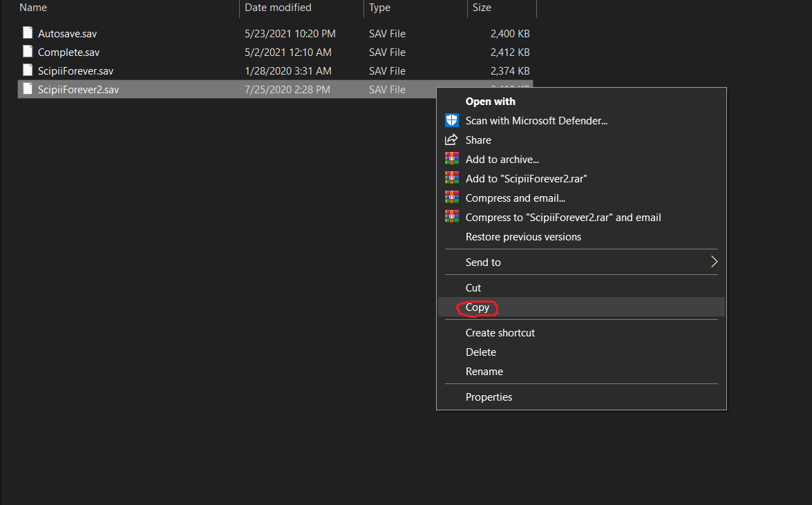Select Rename in the context menu
Image resolution: width=812 pixels, height=505 pixels.
(x=484, y=372)
